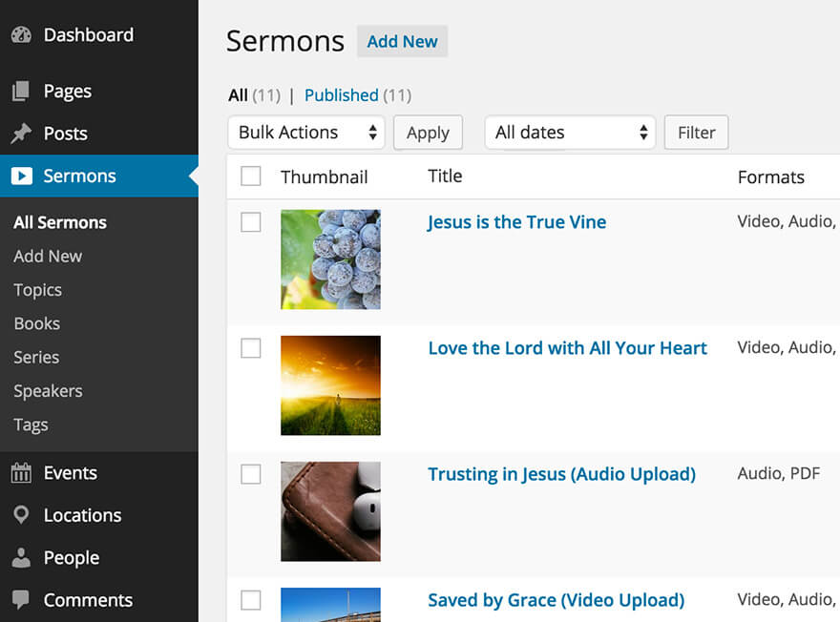Click the Locations map pin icon
The height and width of the screenshot is (622, 840).
[x=21, y=515]
